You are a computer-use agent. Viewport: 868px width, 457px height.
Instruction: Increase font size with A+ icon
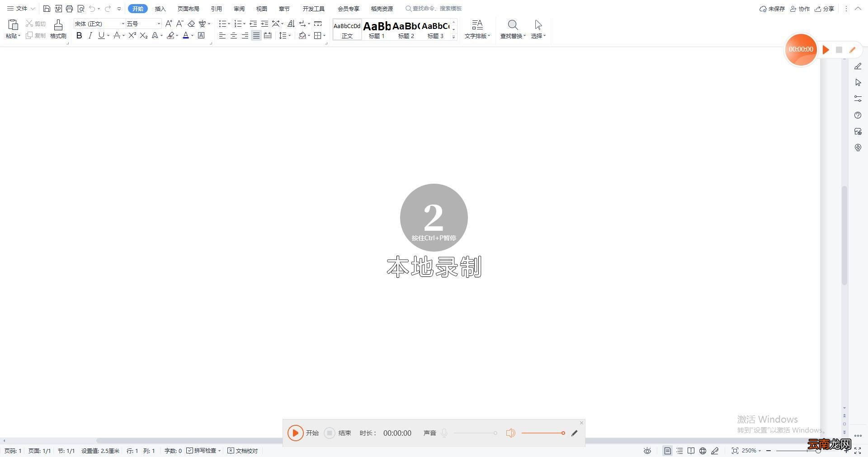pos(169,24)
